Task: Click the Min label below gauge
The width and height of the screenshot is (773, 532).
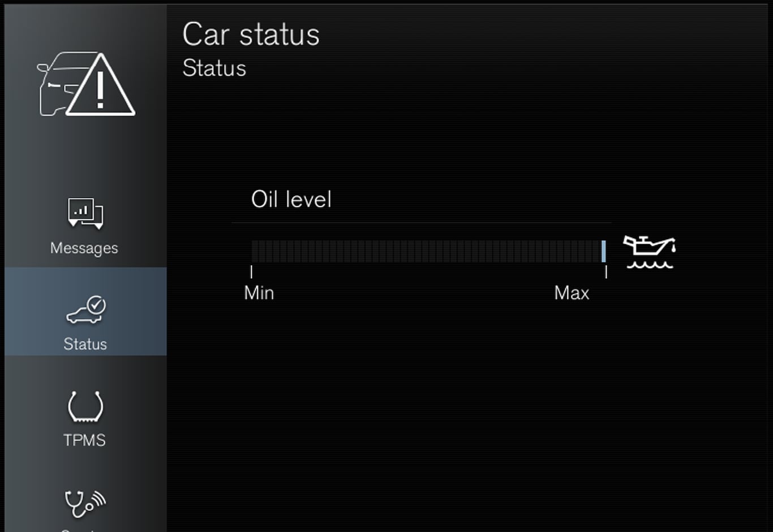Action: pyautogui.click(x=259, y=293)
